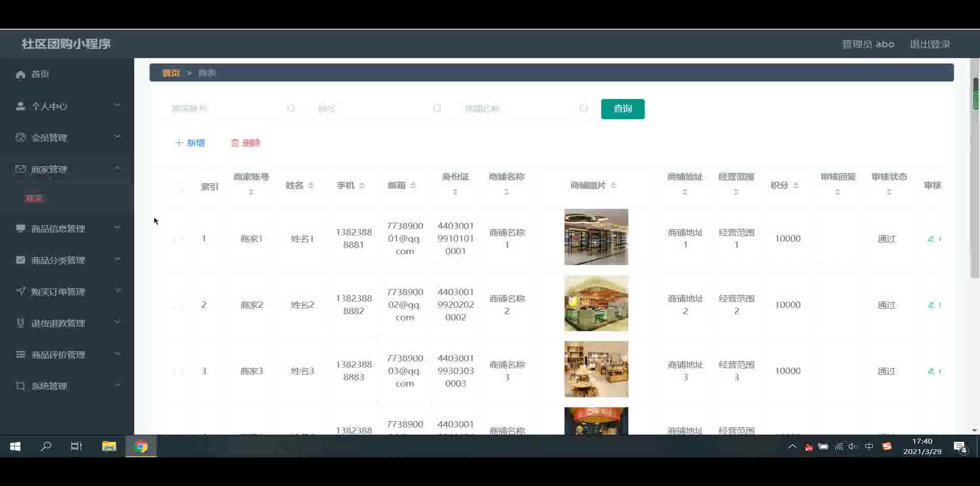
Task: Open the 首页 home icon in sidebar
Action: (x=20, y=75)
